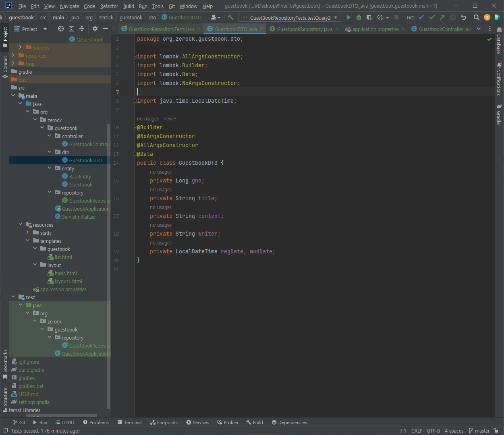Switch to application.properties tab
Screen dimensions: 504x435
coord(375,29)
